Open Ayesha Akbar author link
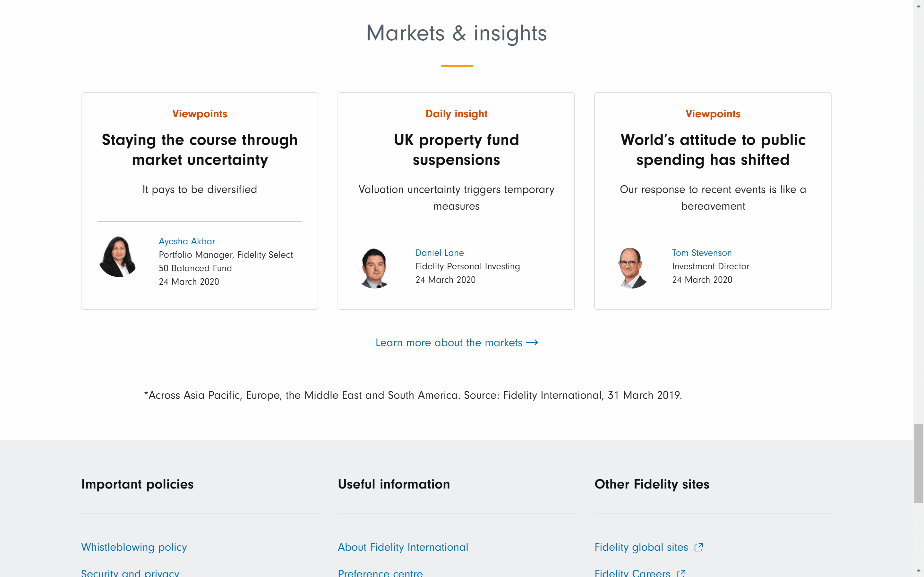This screenshot has height=577, width=924. [187, 241]
